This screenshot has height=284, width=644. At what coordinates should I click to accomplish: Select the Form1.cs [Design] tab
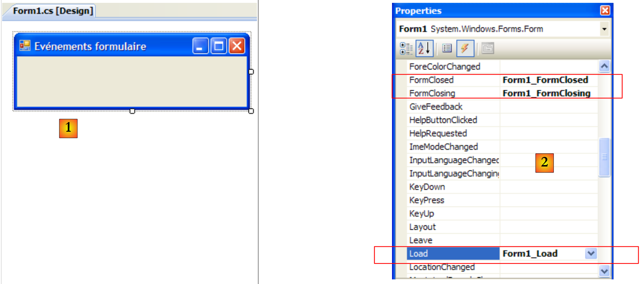click(53, 11)
